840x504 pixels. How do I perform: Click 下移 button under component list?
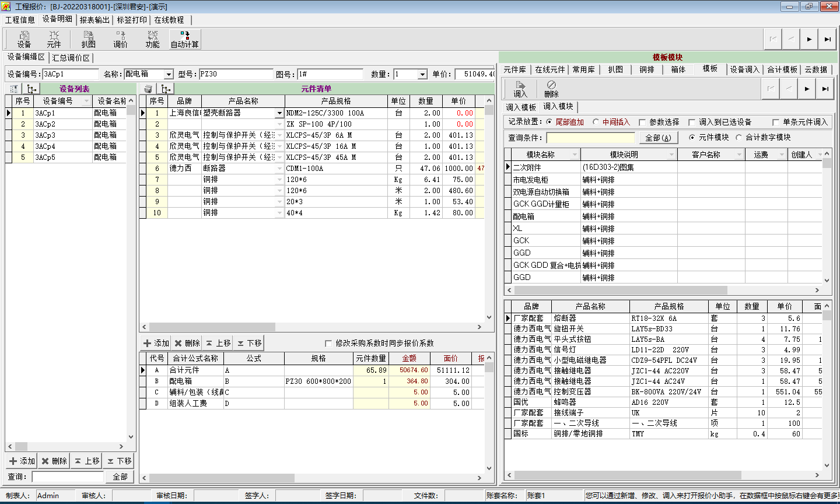pos(250,343)
